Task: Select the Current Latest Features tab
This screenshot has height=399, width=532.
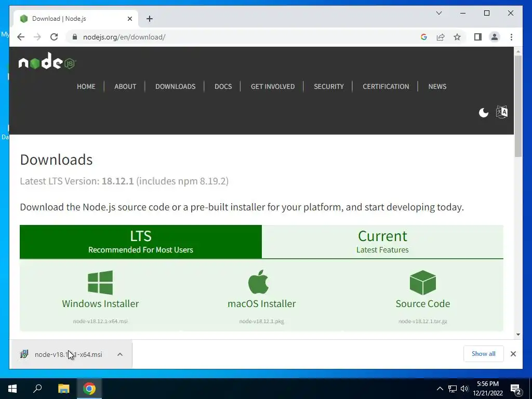Action: 382,242
